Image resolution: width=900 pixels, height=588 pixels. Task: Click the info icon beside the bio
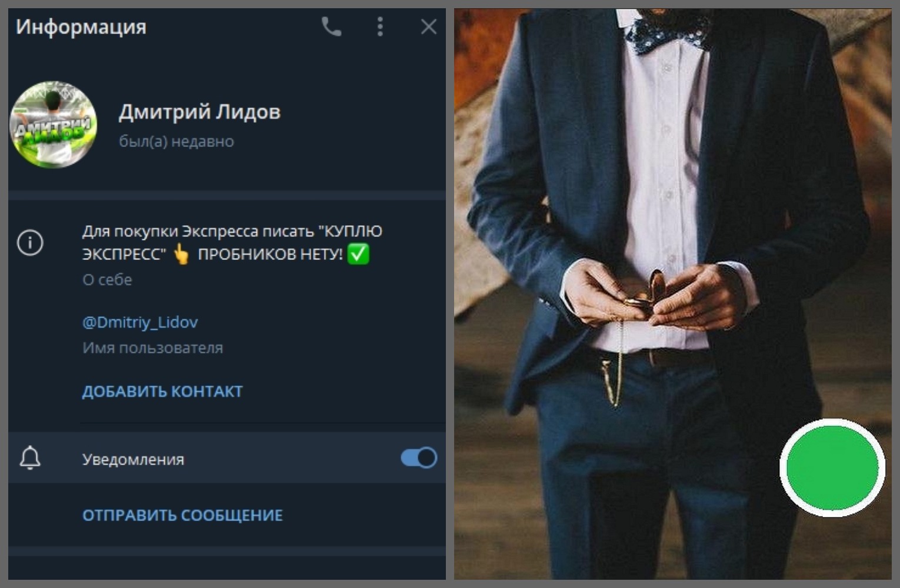[x=31, y=242]
